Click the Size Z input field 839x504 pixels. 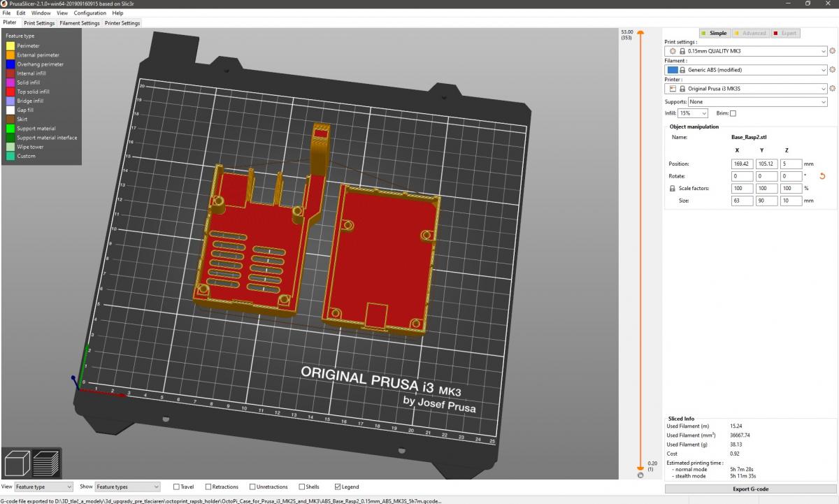pyautogui.click(x=792, y=201)
